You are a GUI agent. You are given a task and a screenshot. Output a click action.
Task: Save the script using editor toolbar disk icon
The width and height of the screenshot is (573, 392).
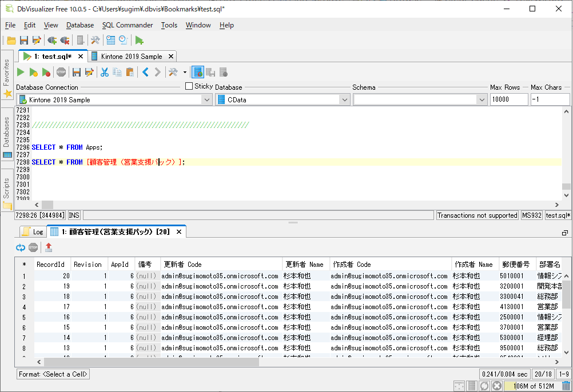click(x=77, y=72)
